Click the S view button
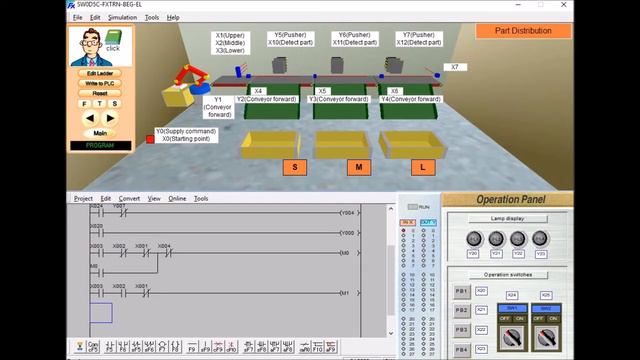 click(x=115, y=104)
